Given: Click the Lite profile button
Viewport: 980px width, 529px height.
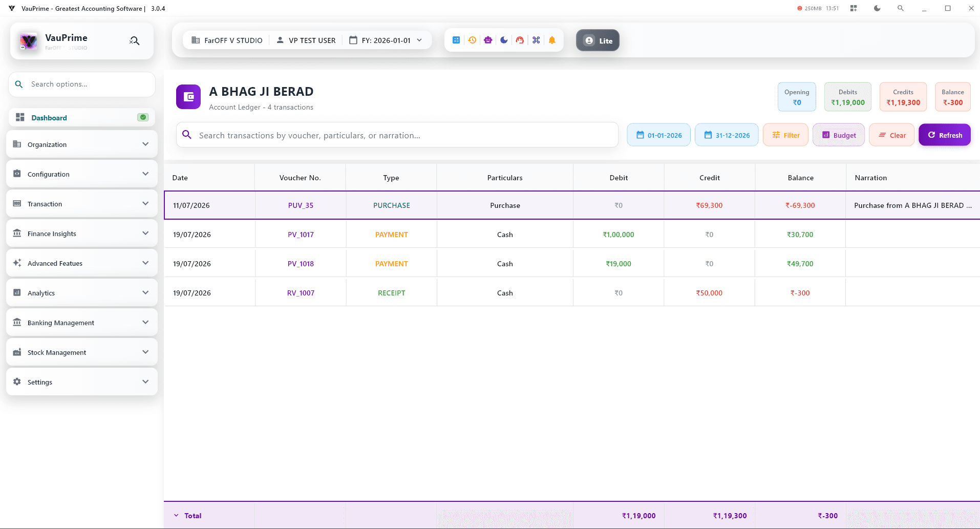Looking at the screenshot, I should pos(598,40).
